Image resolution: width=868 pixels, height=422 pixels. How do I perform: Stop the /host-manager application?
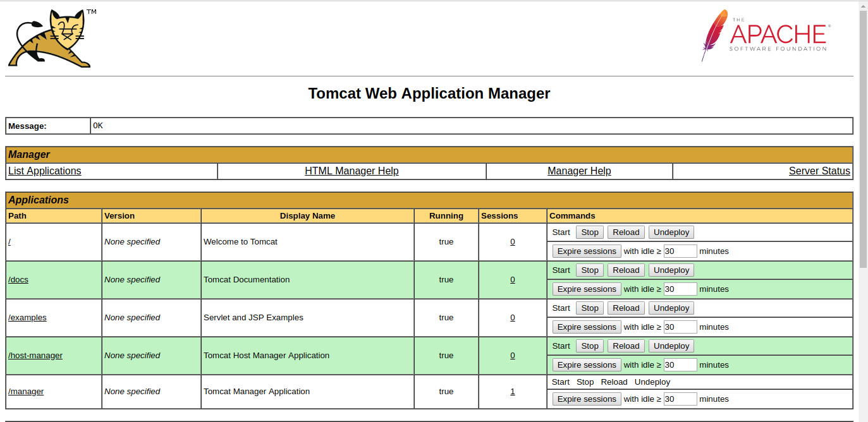click(590, 346)
